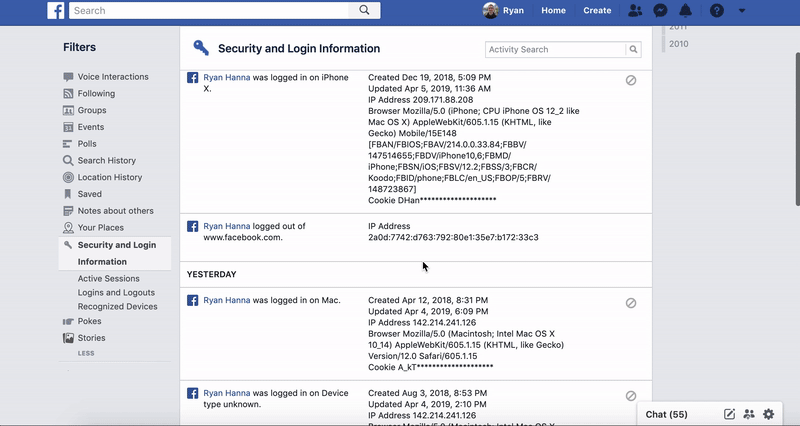Click the Stories icon in filters
This screenshot has height=426, width=800.
click(x=68, y=338)
